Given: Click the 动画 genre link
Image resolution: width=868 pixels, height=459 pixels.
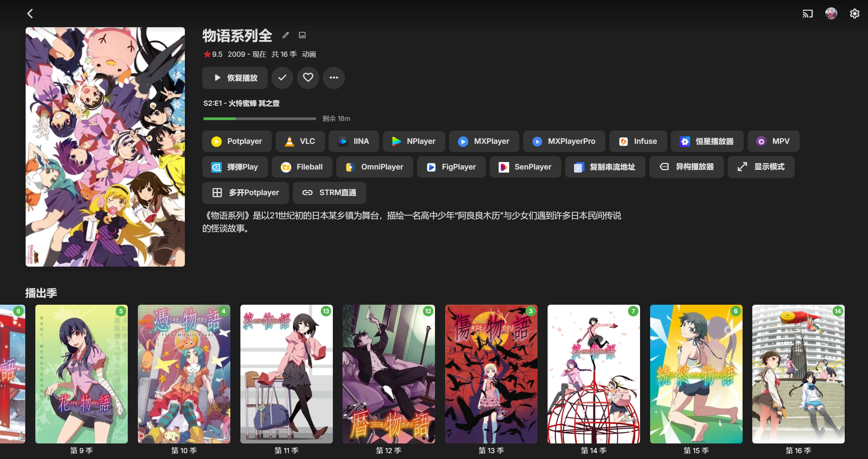Looking at the screenshot, I should point(309,54).
